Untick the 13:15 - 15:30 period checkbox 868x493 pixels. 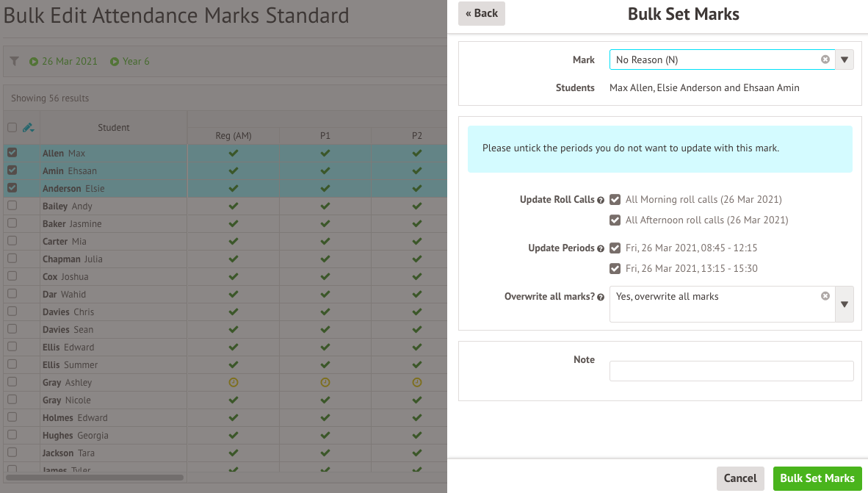coord(615,269)
